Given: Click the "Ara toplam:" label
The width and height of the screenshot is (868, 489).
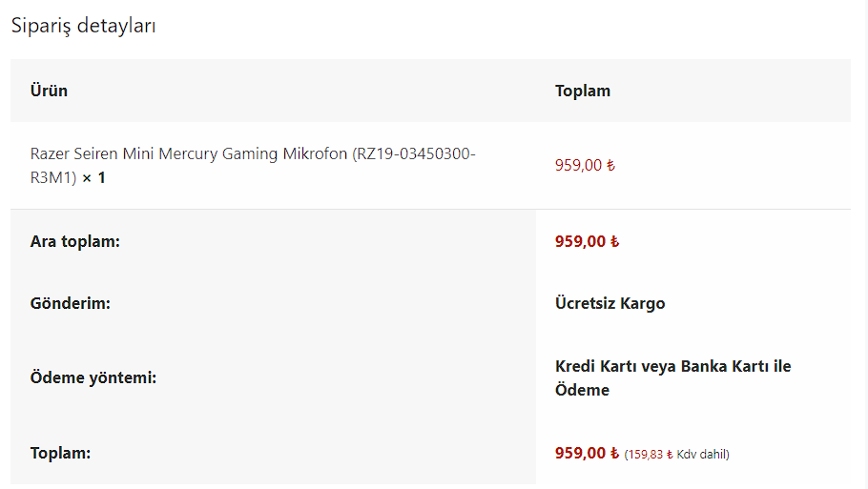Looking at the screenshot, I should [74, 241].
